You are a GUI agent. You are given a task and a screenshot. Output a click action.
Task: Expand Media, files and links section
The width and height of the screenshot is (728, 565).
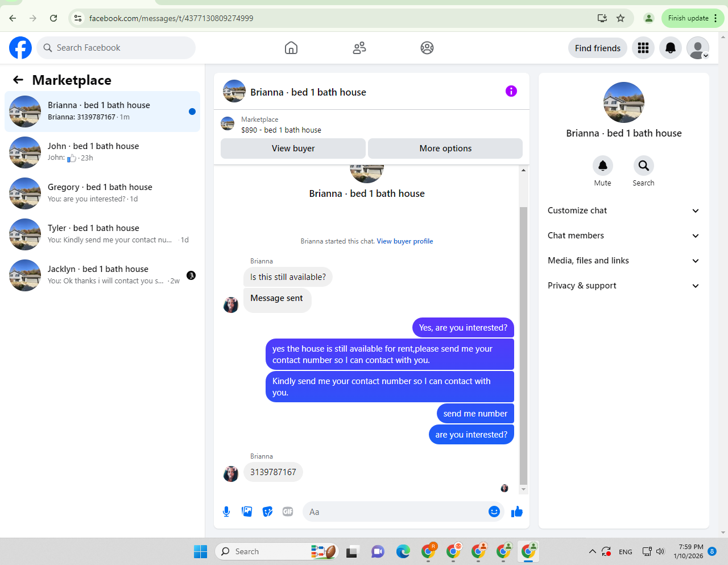tap(624, 261)
